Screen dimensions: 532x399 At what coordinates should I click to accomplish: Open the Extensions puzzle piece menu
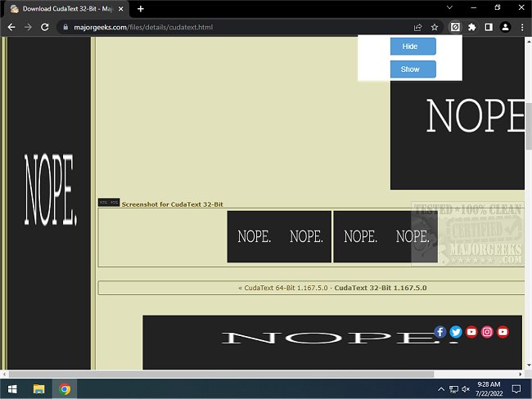pyautogui.click(x=471, y=27)
